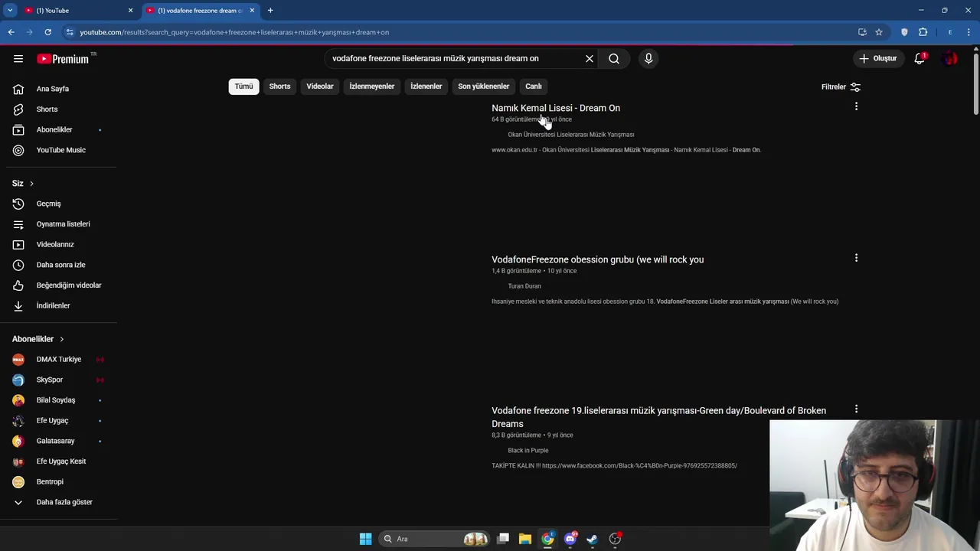Open DMAX Türkiye channel subscription
Viewport: 980px width, 551px height.
tap(60, 360)
